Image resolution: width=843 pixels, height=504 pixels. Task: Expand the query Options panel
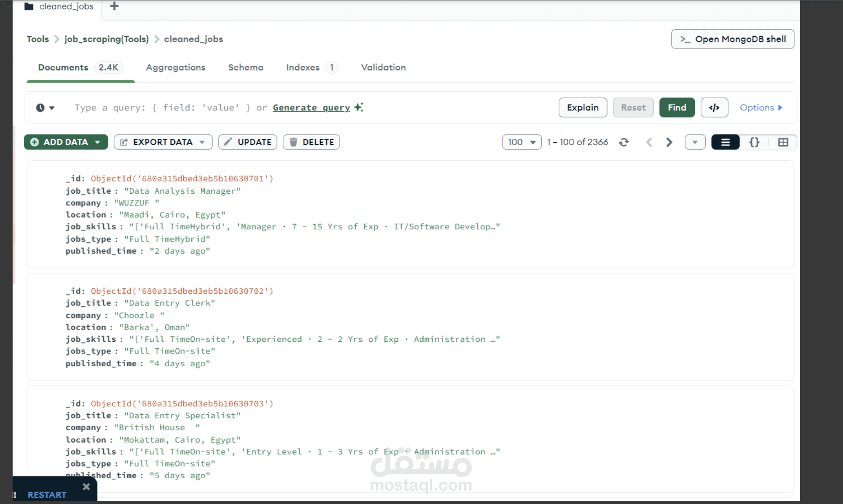(761, 108)
